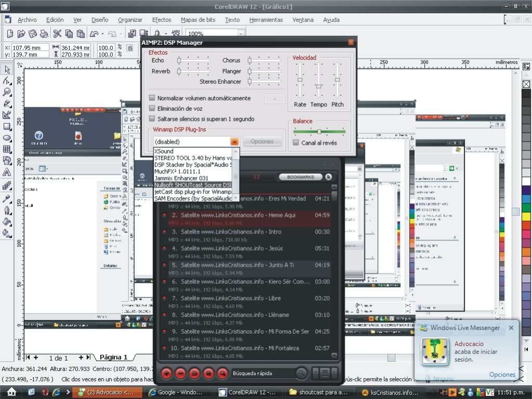Switch to the Página 1 page tab
The width and height of the screenshot is (532, 399).
coord(114,357)
